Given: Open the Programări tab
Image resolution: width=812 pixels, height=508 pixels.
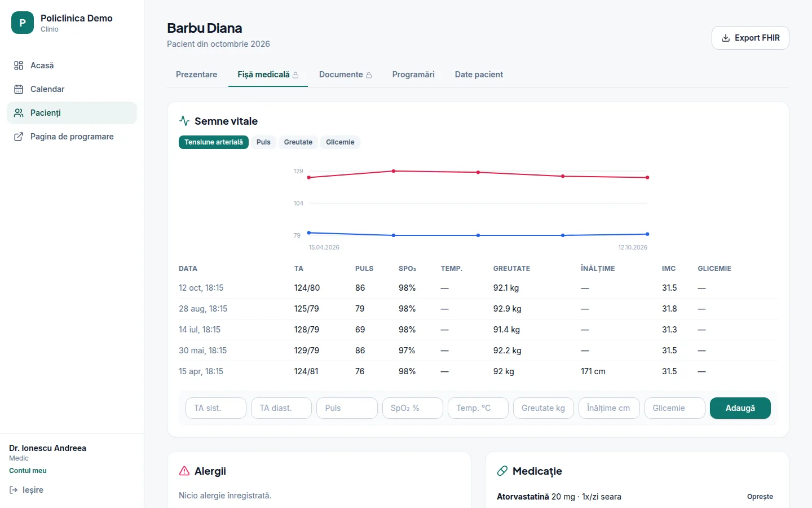Looking at the screenshot, I should [x=413, y=75].
